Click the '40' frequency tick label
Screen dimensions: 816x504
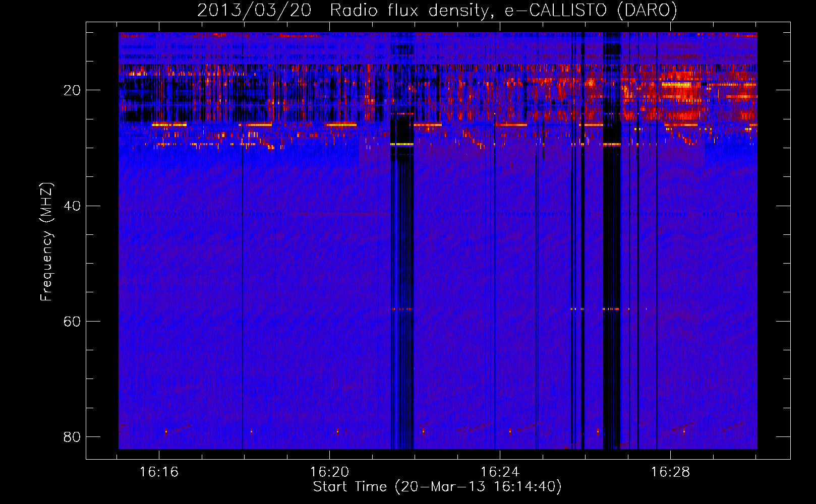pos(72,206)
